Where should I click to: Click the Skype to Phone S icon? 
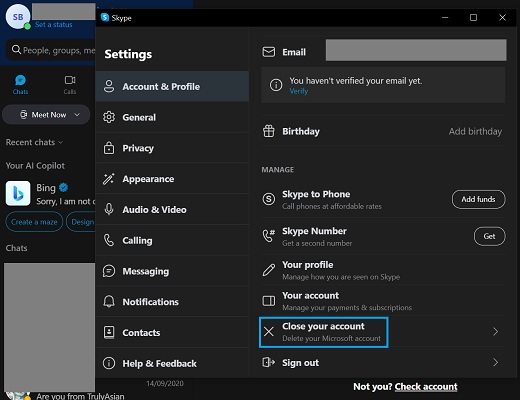click(269, 199)
